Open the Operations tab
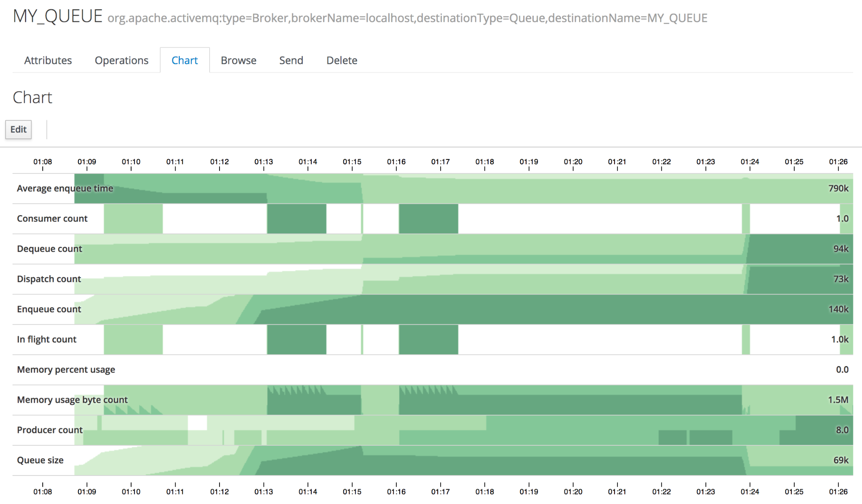This screenshot has width=862, height=504. tap(121, 60)
